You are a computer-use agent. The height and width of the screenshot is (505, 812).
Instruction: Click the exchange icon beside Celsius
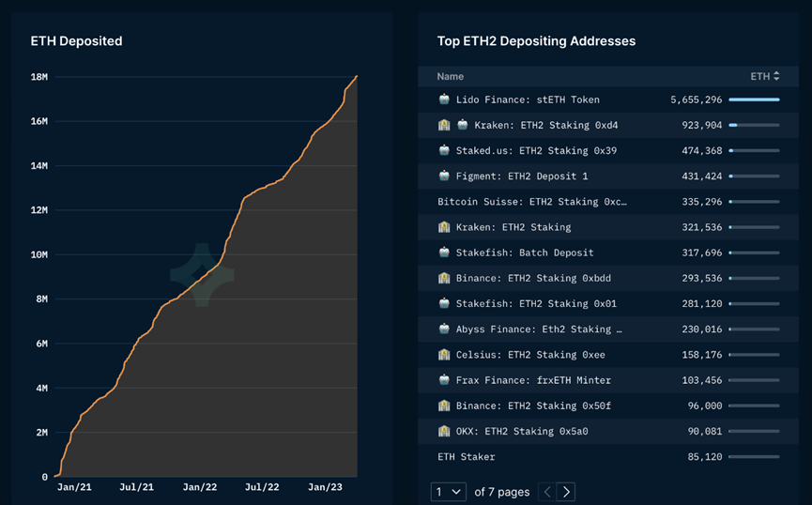(x=444, y=355)
